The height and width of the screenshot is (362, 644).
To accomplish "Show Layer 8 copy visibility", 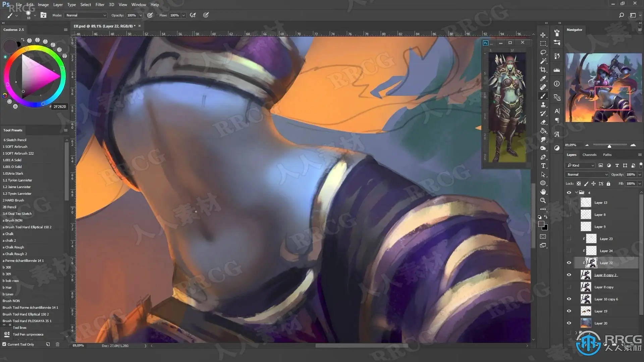I will pos(569,287).
